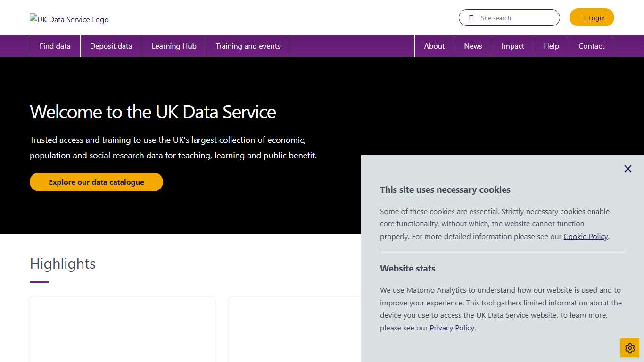Select Training and events in the navigation
Viewport: 644px width, 362px height.
(248, 46)
